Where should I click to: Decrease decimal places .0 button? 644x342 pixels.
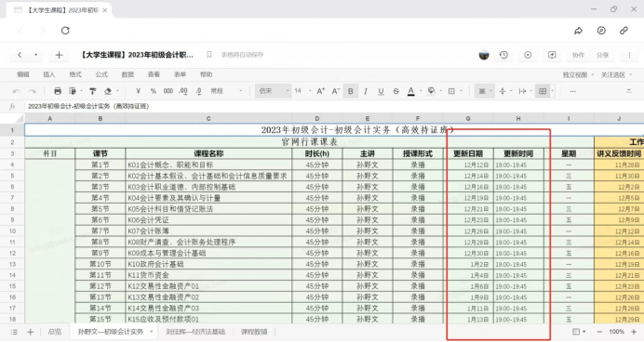(198, 91)
